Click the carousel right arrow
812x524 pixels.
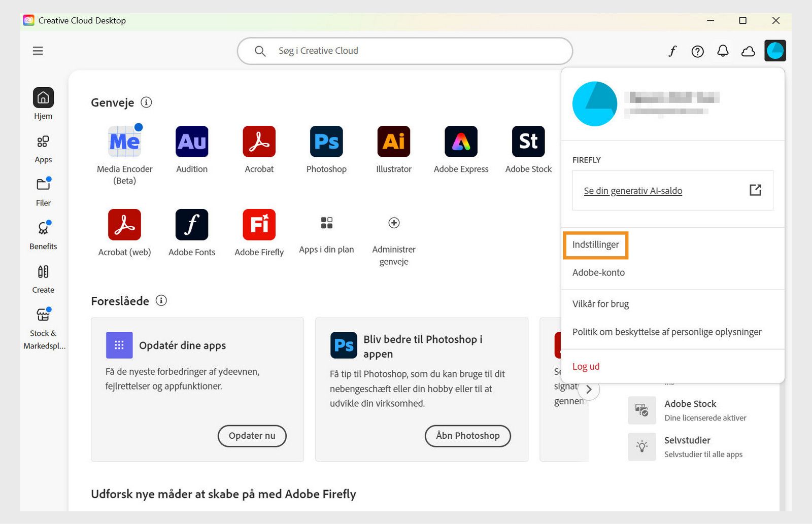589,389
